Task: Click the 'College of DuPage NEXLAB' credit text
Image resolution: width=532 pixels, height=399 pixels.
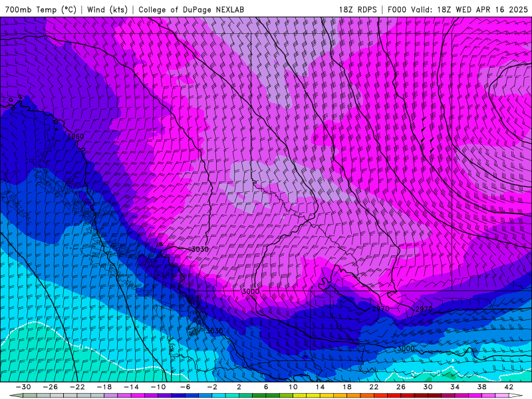Action: click(191, 9)
